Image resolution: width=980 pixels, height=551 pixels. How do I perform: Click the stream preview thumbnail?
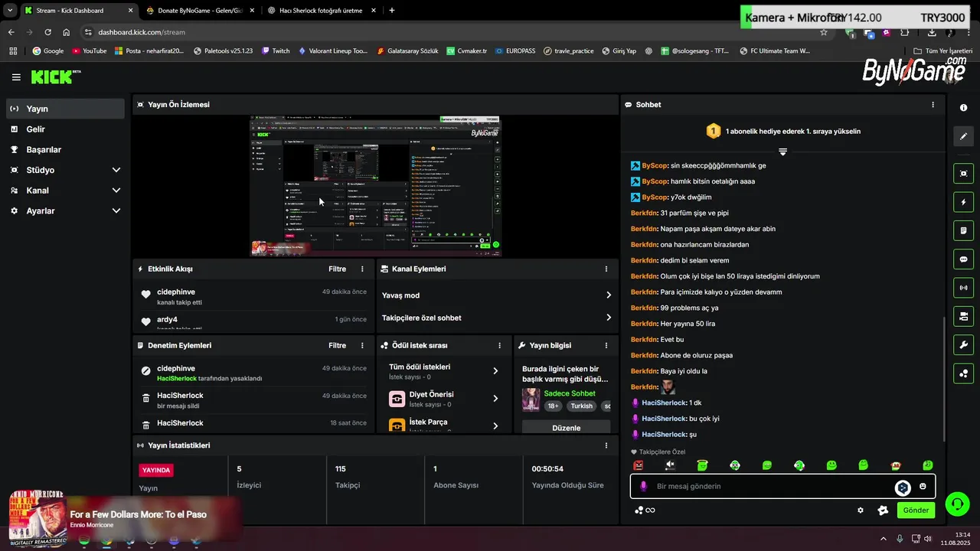[x=375, y=186]
